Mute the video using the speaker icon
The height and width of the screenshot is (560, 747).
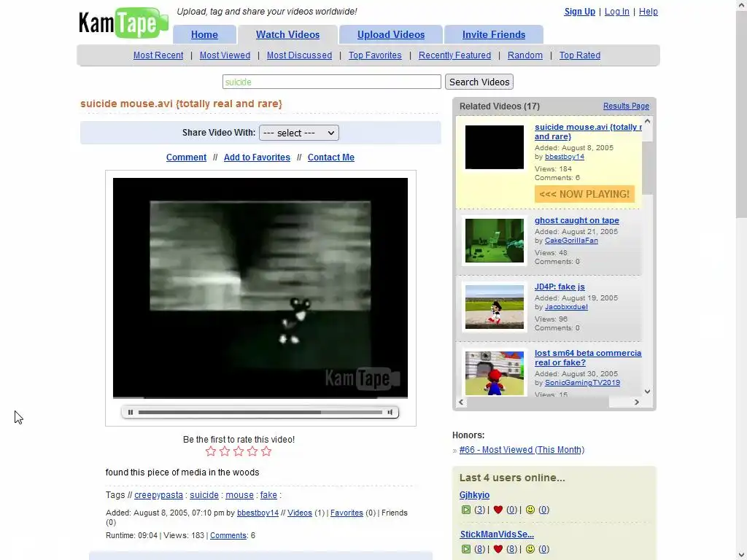pos(390,413)
